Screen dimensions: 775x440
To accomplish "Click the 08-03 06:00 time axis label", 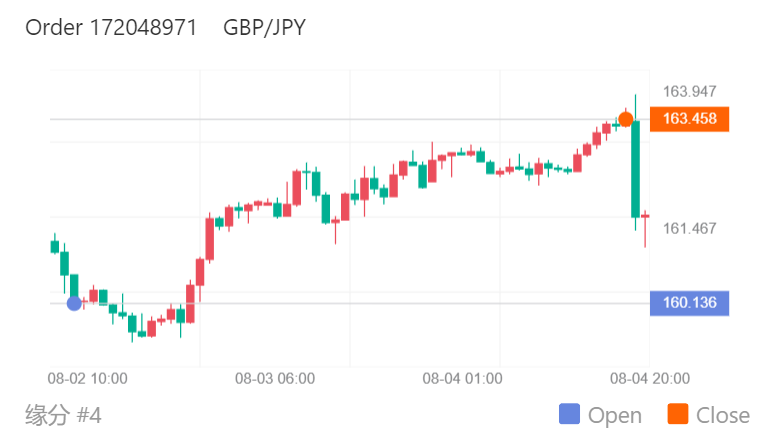I will point(275,379).
